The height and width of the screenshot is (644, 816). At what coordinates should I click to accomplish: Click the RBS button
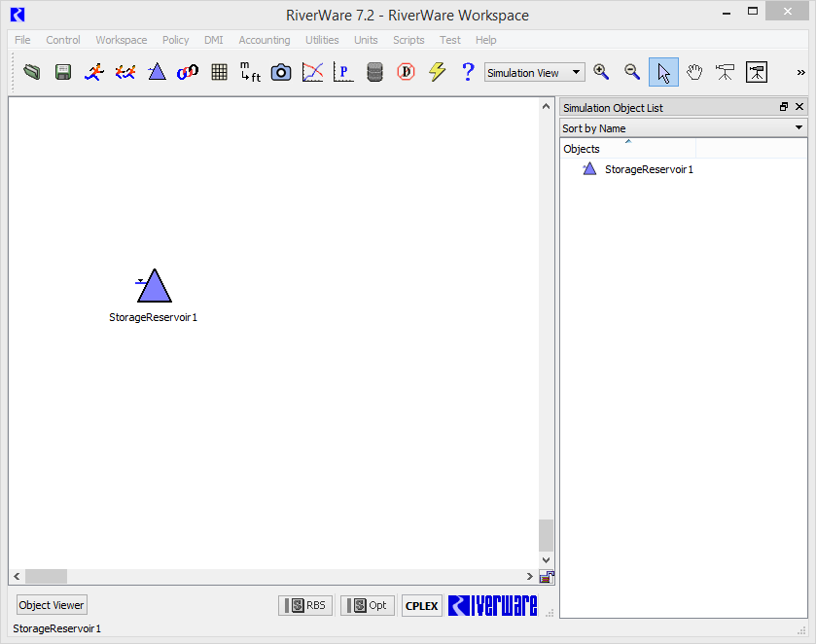click(305, 605)
